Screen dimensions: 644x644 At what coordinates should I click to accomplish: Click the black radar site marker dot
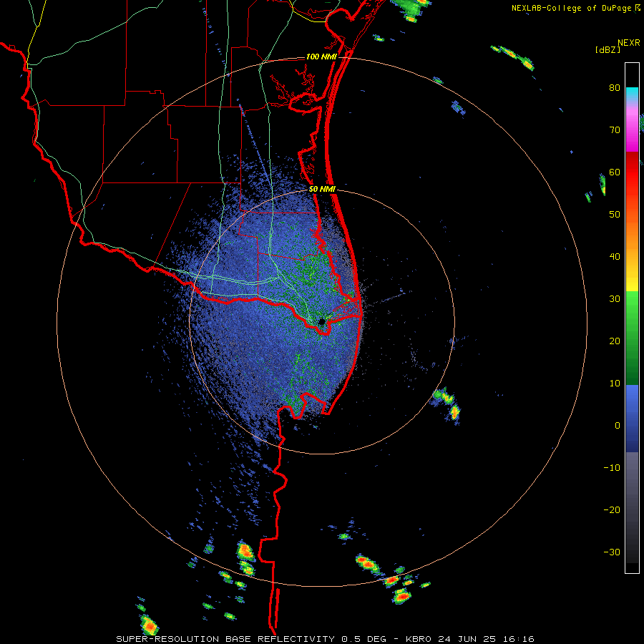[322, 321]
